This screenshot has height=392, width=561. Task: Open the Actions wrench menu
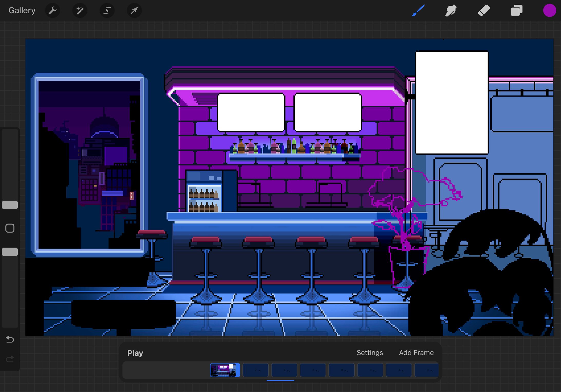pyautogui.click(x=52, y=11)
